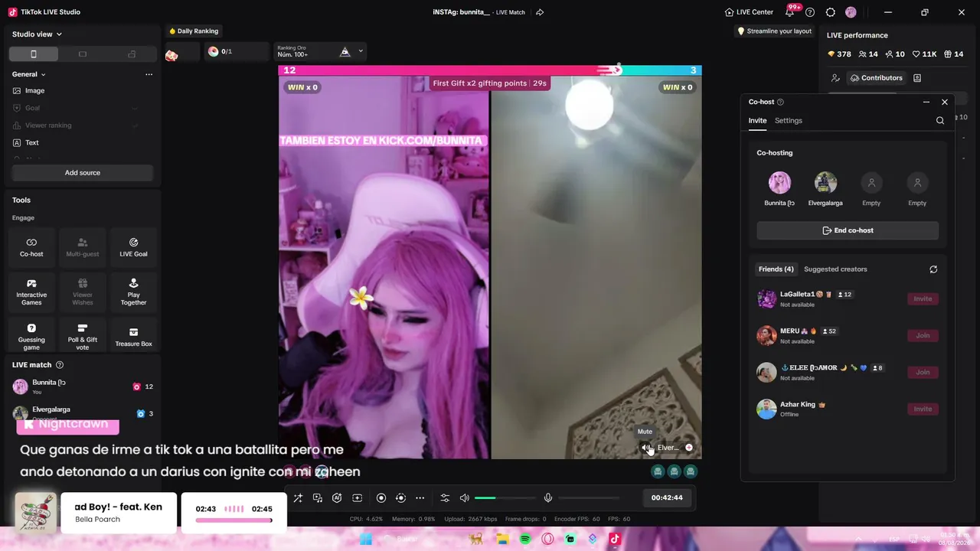980x551 pixels.
Task: Open the Windows Start menu
Action: 366,539
